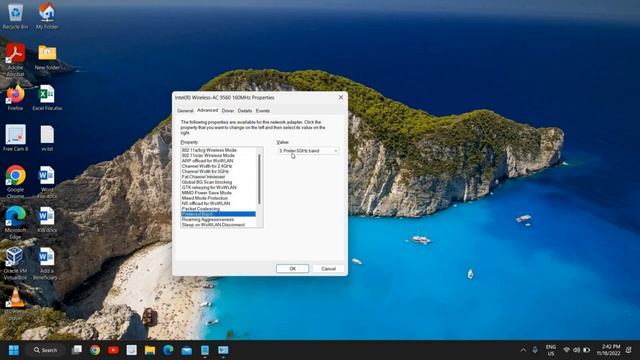
Task: Open the Word File.docx desktop icon
Action: [x=47, y=181]
